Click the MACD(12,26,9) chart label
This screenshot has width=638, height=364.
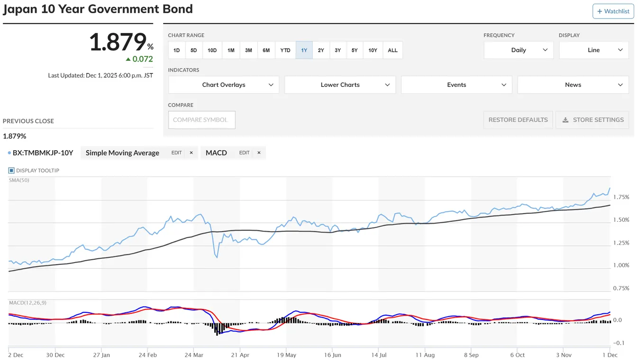coord(27,302)
